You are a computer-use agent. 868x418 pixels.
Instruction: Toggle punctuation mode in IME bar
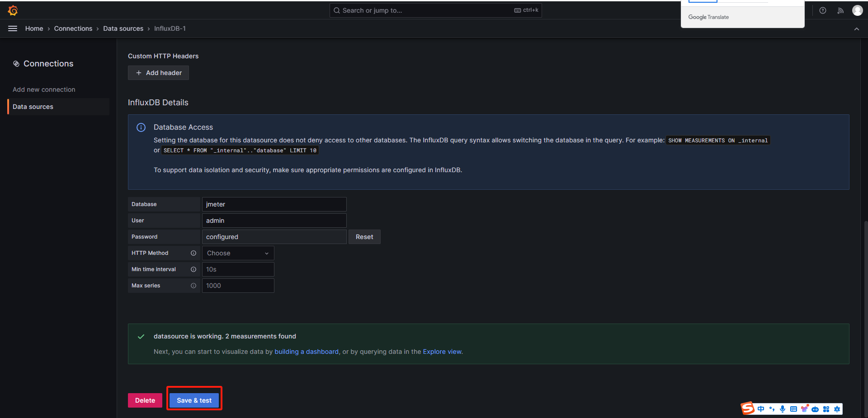click(772, 409)
